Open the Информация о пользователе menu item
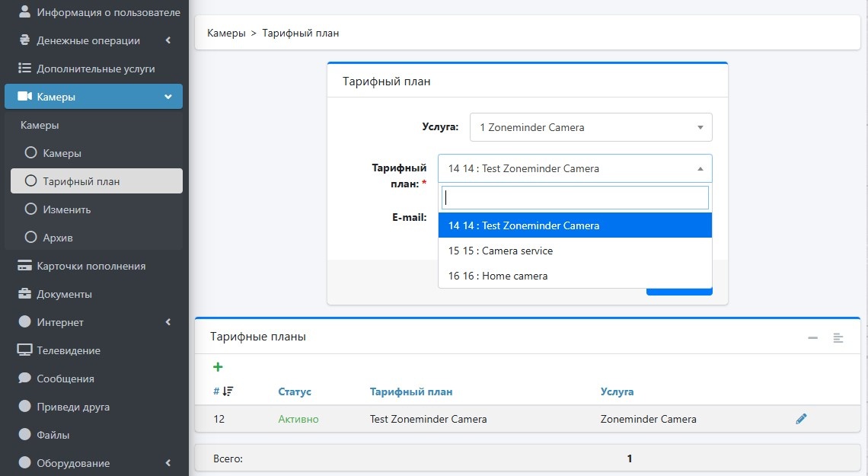This screenshot has width=868, height=476. (x=94, y=12)
